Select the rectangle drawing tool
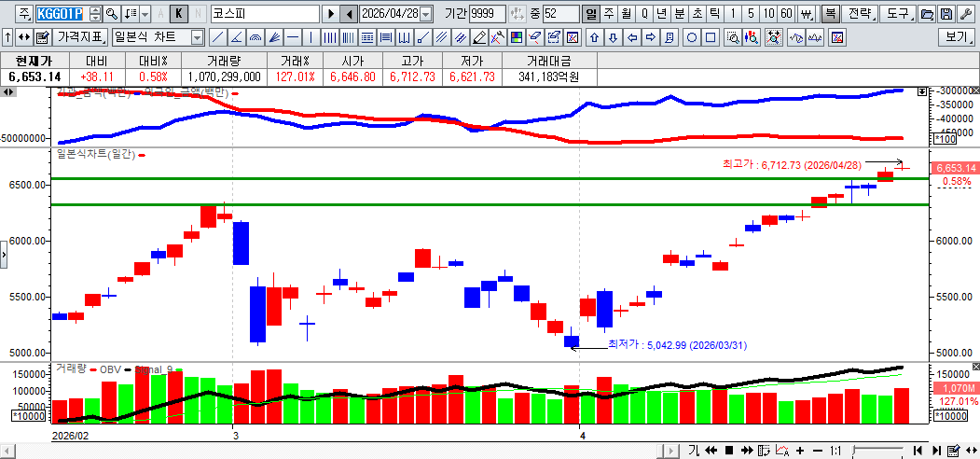This screenshot has width=980, height=459. [x=711, y=37]
